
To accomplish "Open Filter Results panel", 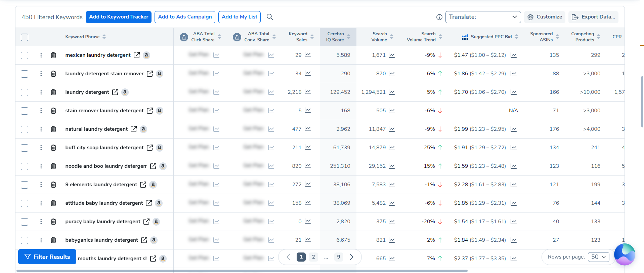I will tap(47, 257).
